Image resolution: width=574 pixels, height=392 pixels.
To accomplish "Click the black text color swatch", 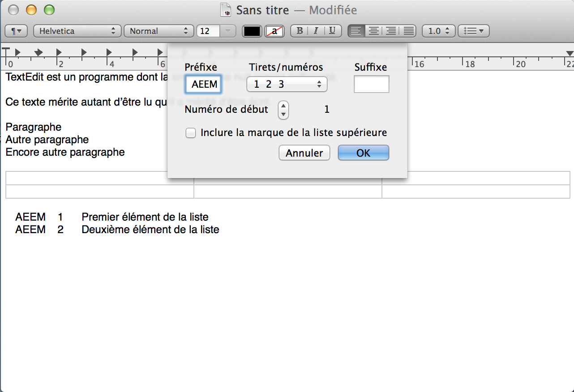I will 252,31.
